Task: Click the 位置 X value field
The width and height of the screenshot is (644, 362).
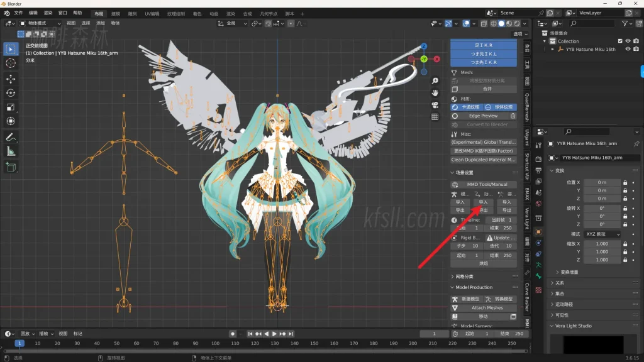Action: pos(601,182)
